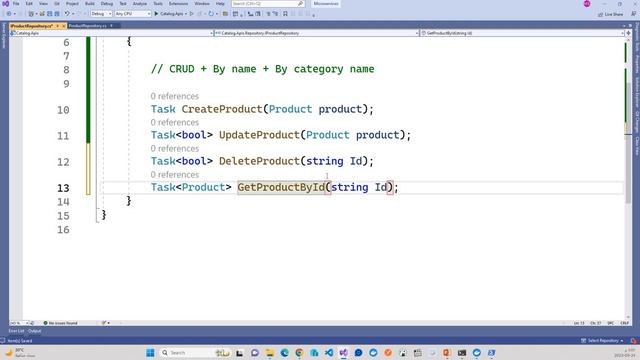Image resolution: width=640 pixels, height=360 pixels.
Task: Click Start Without Debugging outline play icon
Action: 191,14
